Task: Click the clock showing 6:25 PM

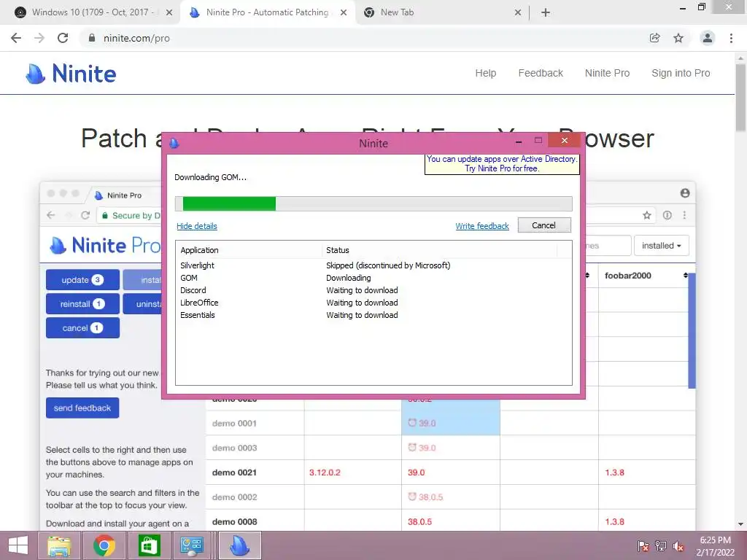Action: [715, 540]
